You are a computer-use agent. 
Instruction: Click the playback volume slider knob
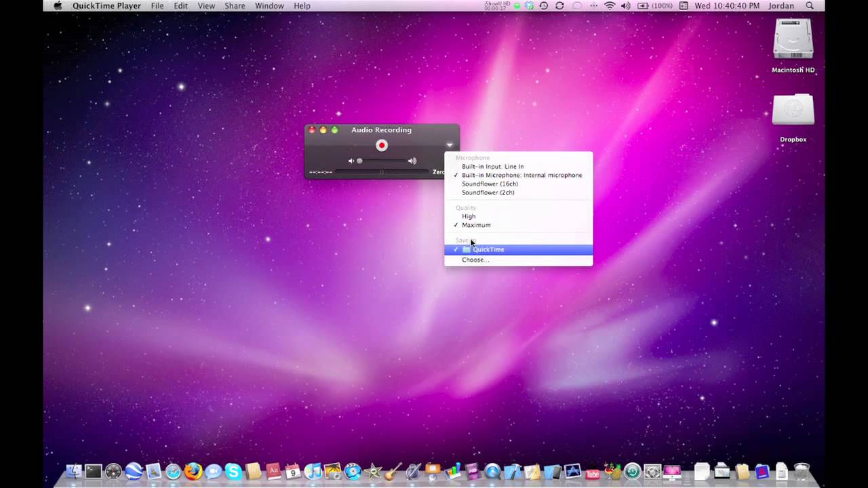[359, 161]
